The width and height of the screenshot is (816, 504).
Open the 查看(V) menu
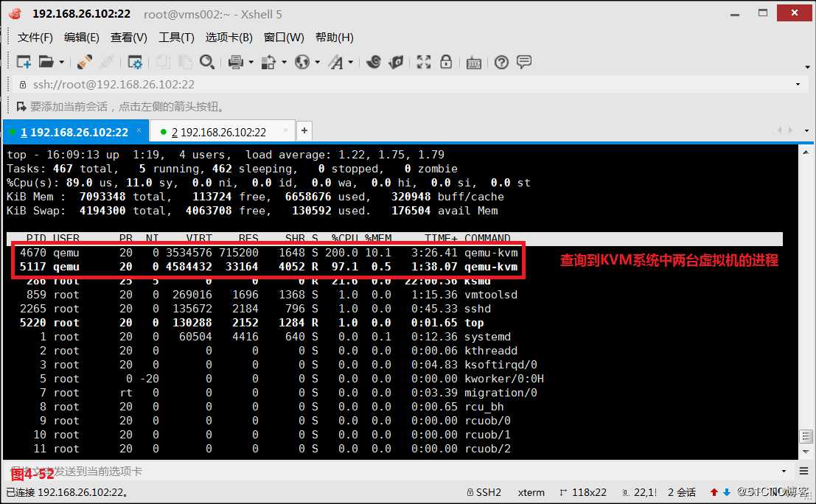click(128, 38)
